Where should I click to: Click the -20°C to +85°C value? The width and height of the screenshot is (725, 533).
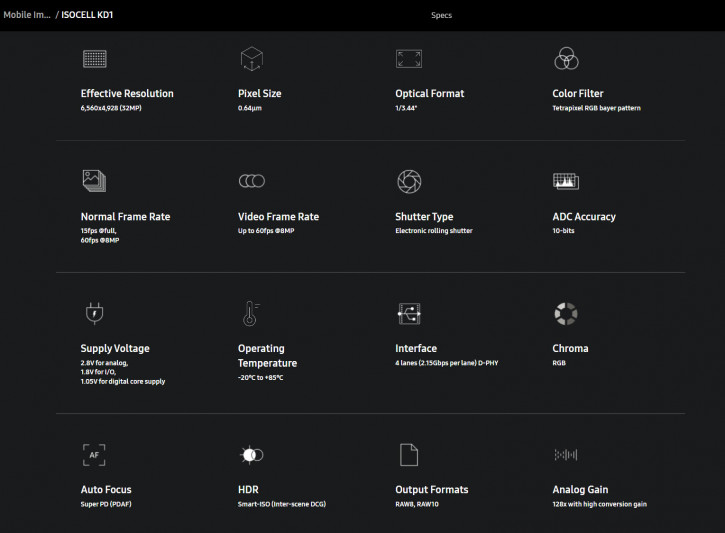pyautogui.click(x=260, y=378)
